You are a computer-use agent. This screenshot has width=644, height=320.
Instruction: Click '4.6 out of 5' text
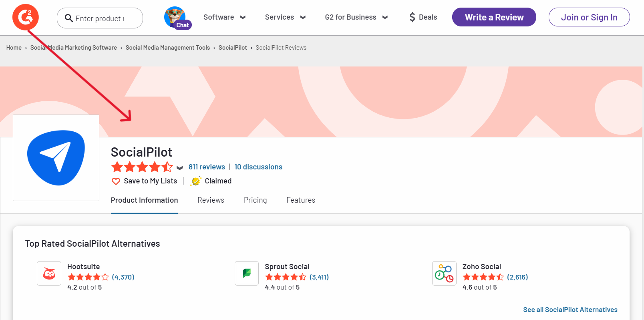pyautogui.click(x=480, y=287)
